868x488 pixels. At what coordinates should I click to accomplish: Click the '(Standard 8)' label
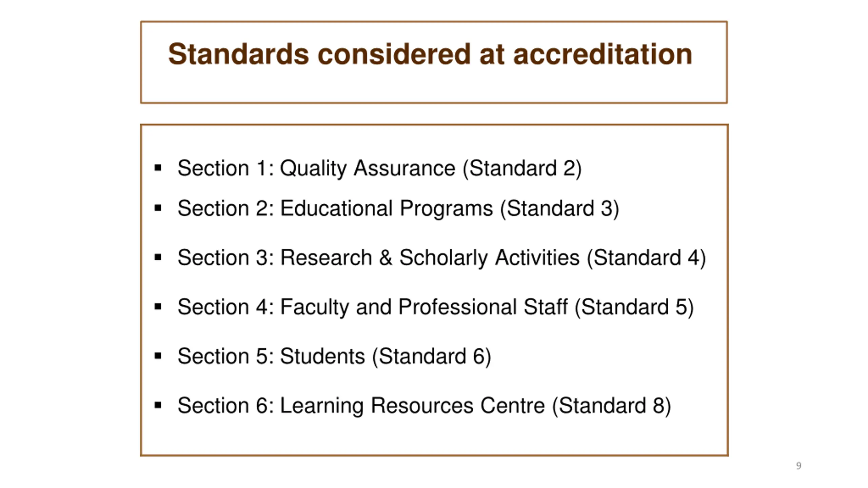pyautogui.click(x=612, y=406)
